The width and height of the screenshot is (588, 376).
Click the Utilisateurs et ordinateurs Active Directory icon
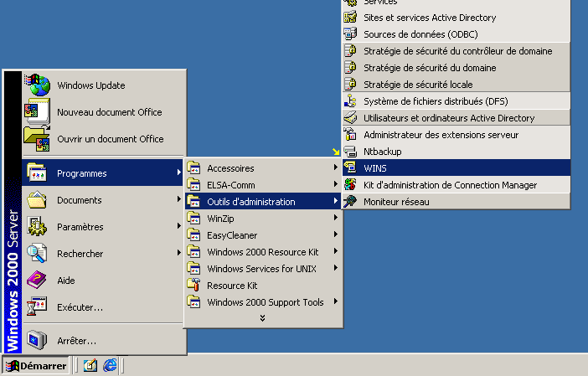pos(350,118)
